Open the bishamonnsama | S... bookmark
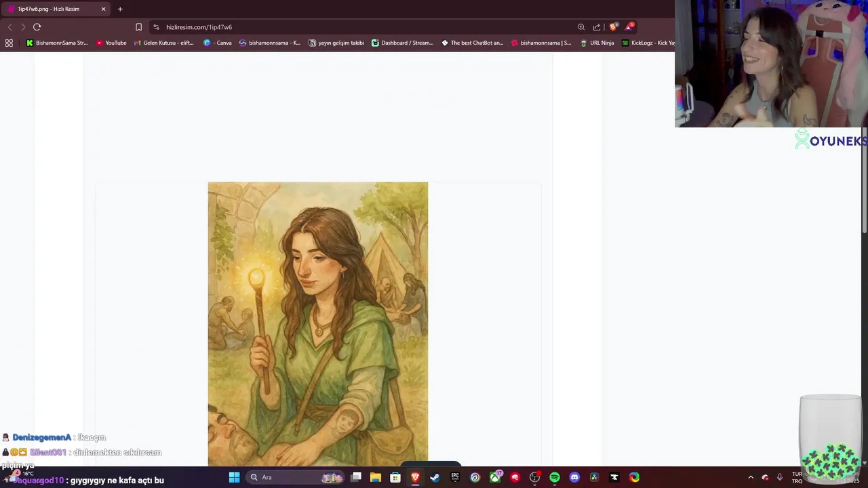Screen dimensions: 868x488 [x=541, y=43]
